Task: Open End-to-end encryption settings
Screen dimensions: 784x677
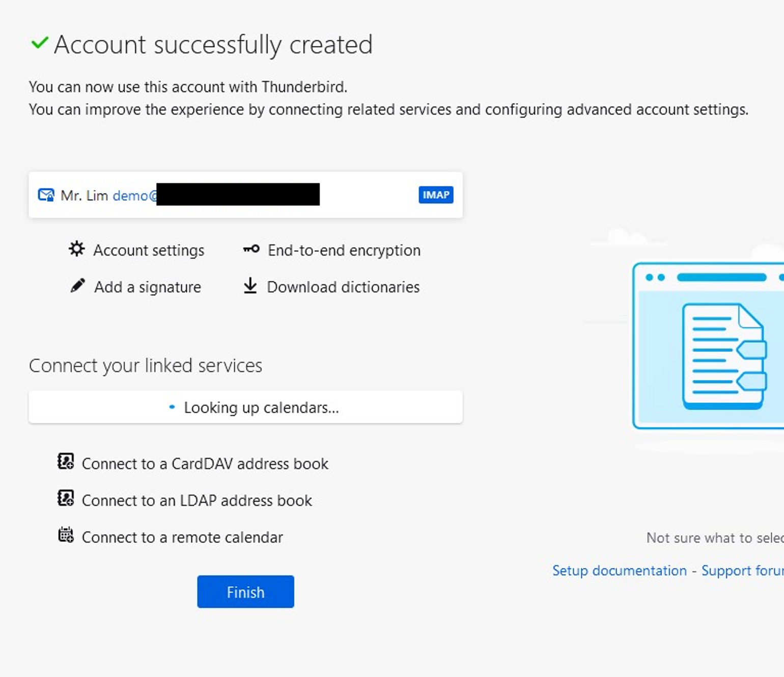Action: tap(344, 250)
